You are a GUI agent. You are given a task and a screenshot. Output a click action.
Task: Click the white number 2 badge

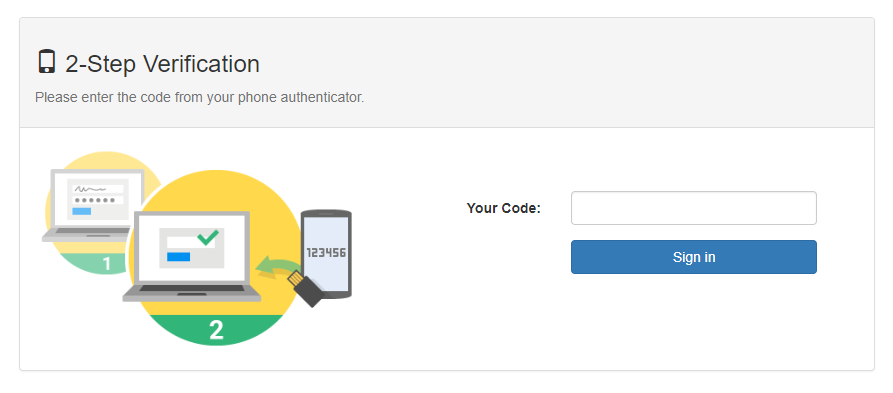point(216,330)
